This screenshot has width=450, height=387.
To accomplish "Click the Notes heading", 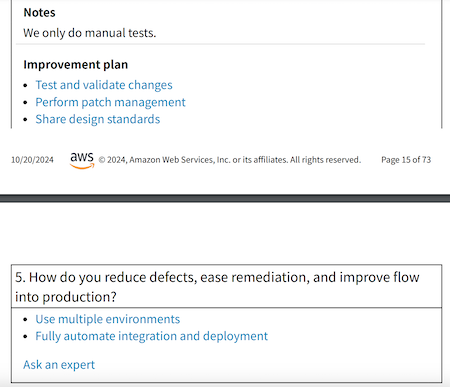I will 39,13.
